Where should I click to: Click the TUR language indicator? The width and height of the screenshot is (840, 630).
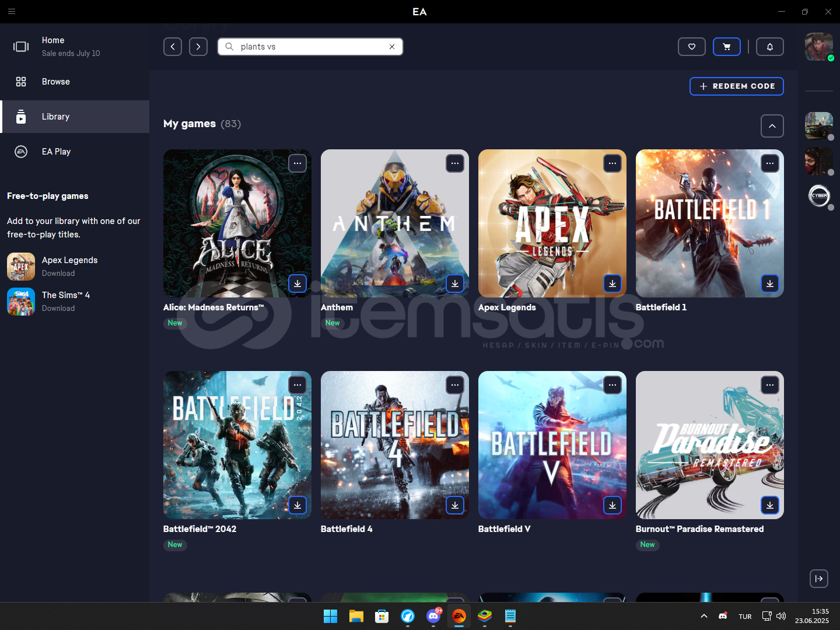pos(745,617)
